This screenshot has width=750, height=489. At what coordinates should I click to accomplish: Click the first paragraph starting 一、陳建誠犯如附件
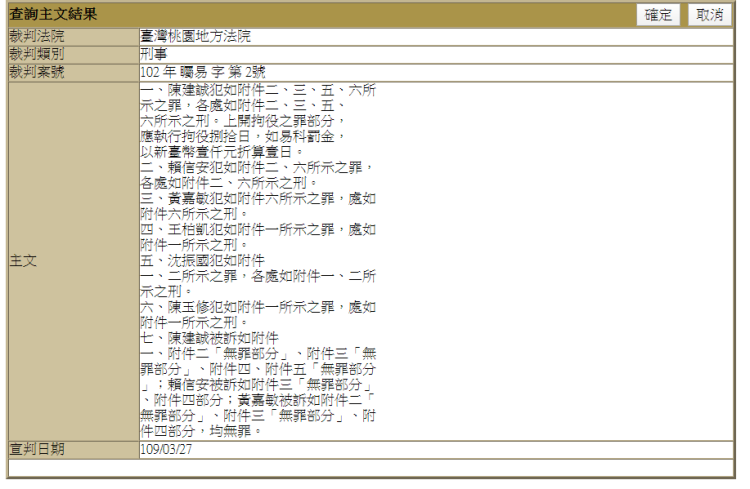258,120
